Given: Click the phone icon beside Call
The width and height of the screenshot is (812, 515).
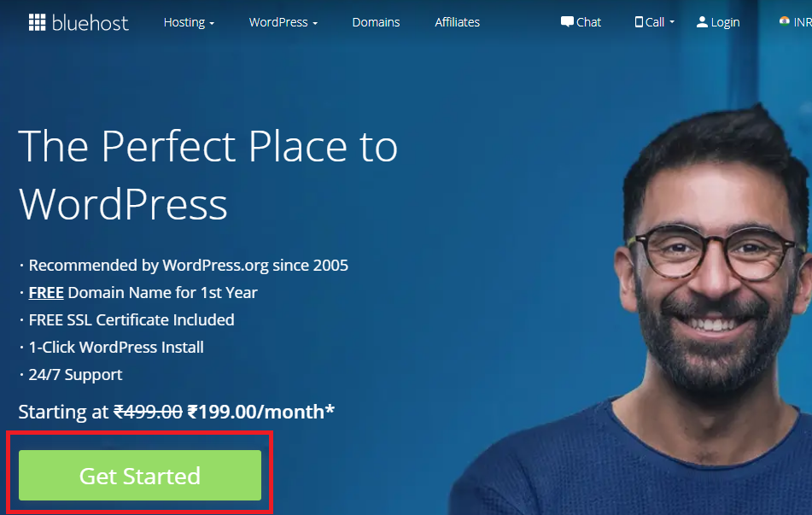Looking at the screenshot, I should 639,21.
